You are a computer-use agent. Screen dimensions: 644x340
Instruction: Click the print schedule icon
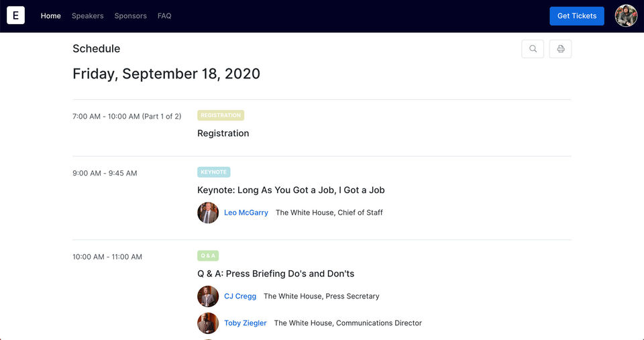[561, 49]
